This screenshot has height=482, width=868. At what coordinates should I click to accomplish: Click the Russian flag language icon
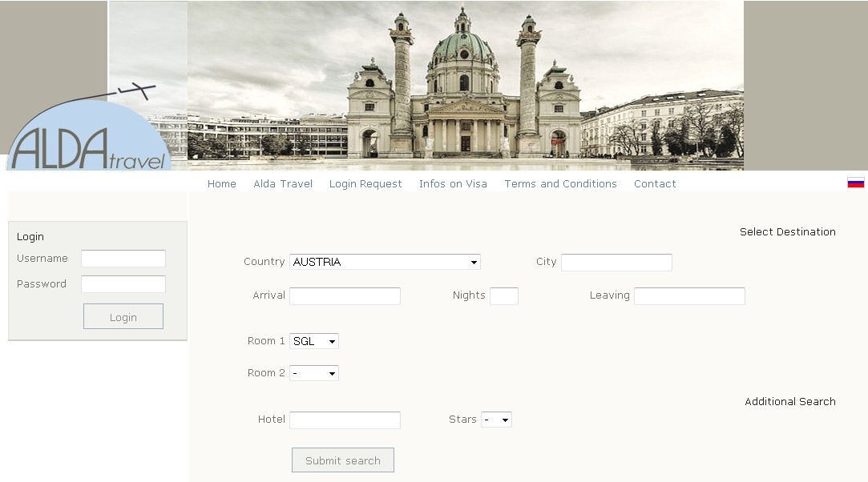855,183
